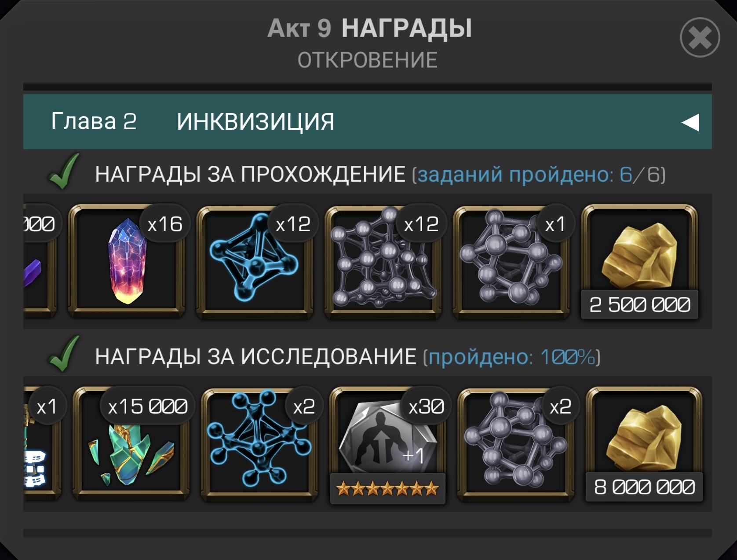Open the seven-star x30 rank-up gem reward

(388, 444)
